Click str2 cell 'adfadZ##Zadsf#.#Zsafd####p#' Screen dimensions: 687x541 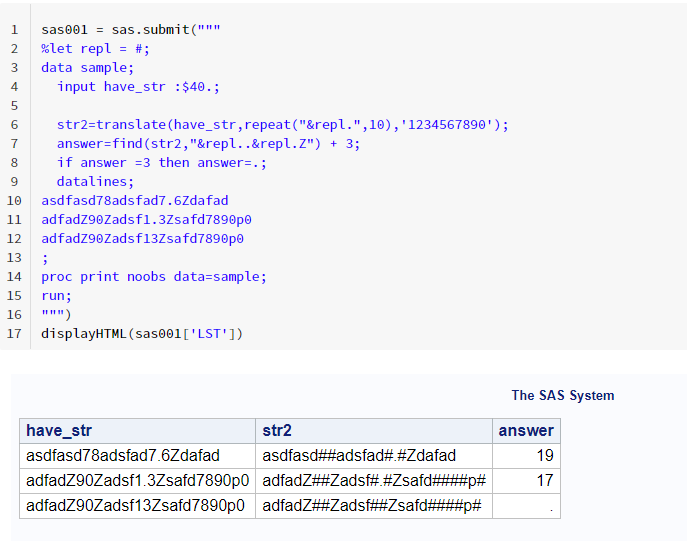[374, 481]
